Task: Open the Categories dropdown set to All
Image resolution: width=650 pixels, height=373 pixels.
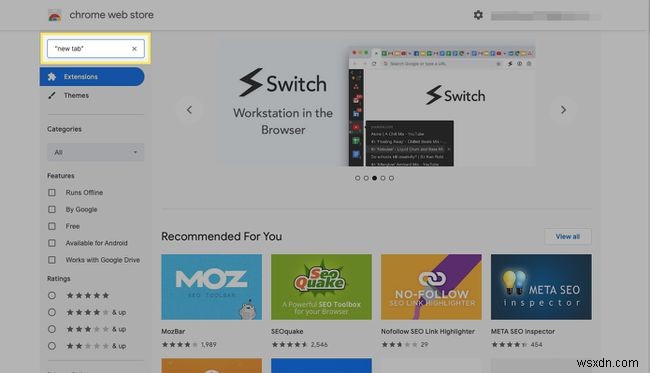Action: [96, 152]
